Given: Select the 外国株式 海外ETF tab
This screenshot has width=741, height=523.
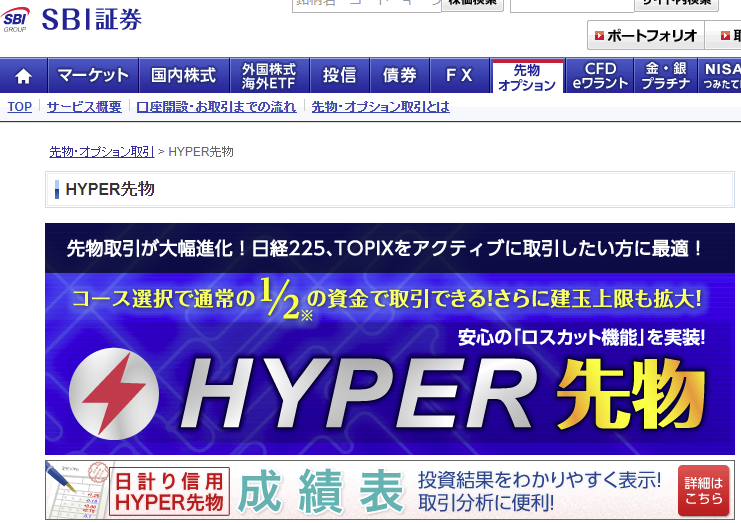Looking at the screenshot, I should [269, 76].
